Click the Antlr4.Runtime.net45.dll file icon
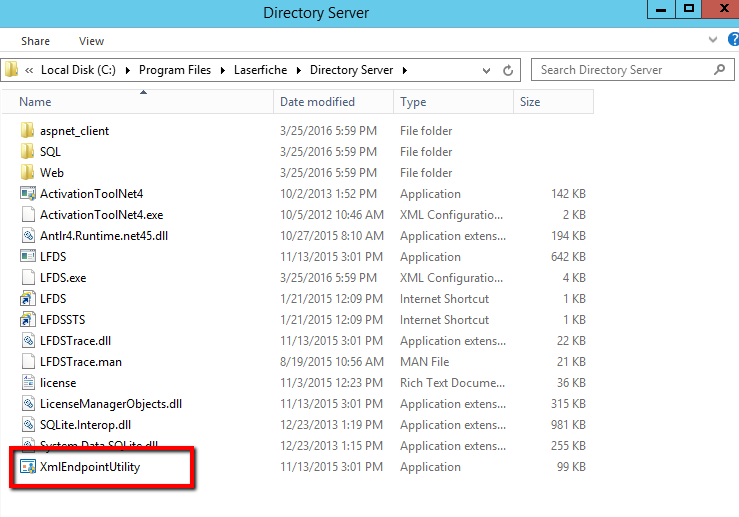Screen dimensions: 739x517 28,236
